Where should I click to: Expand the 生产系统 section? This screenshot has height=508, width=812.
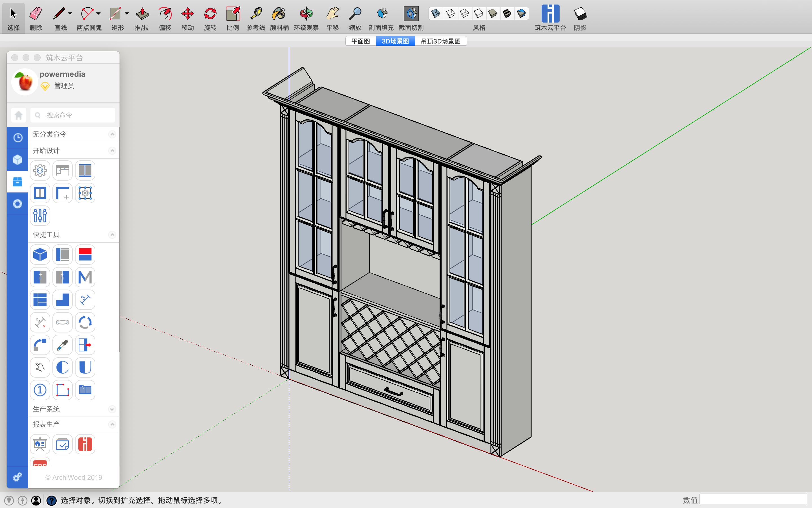coord(112,409)
